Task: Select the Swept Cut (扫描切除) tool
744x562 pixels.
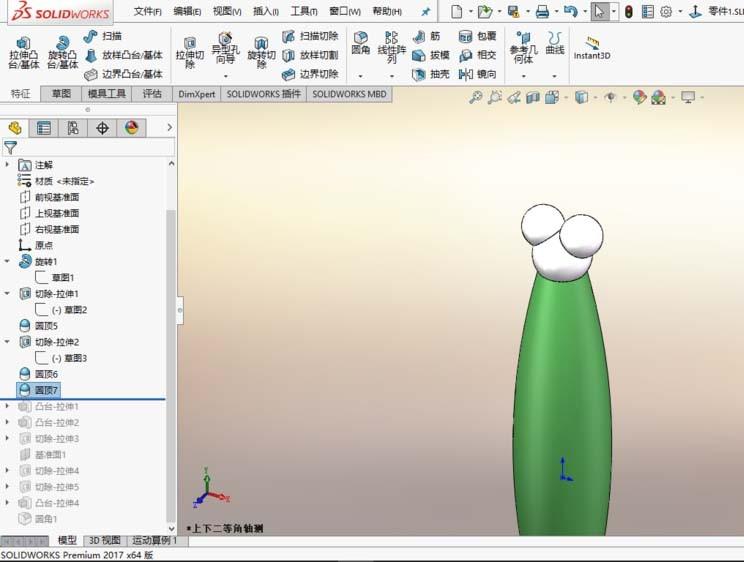Action: point(310,36)
